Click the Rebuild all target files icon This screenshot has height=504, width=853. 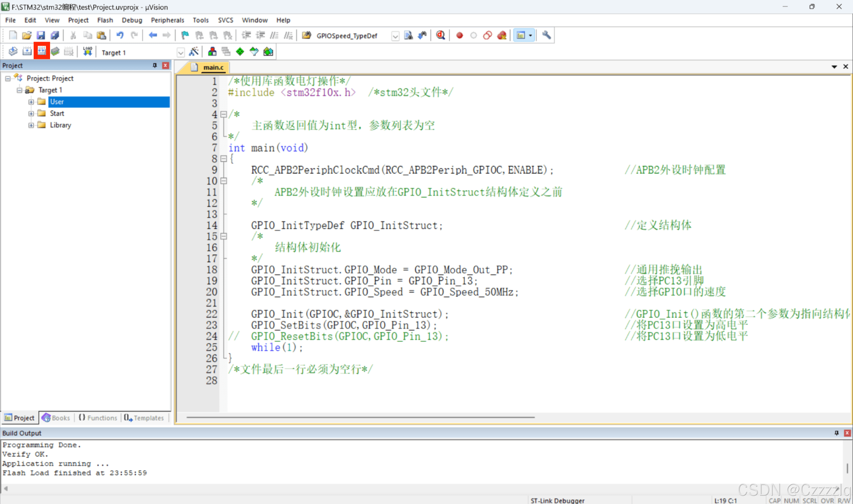41,52
